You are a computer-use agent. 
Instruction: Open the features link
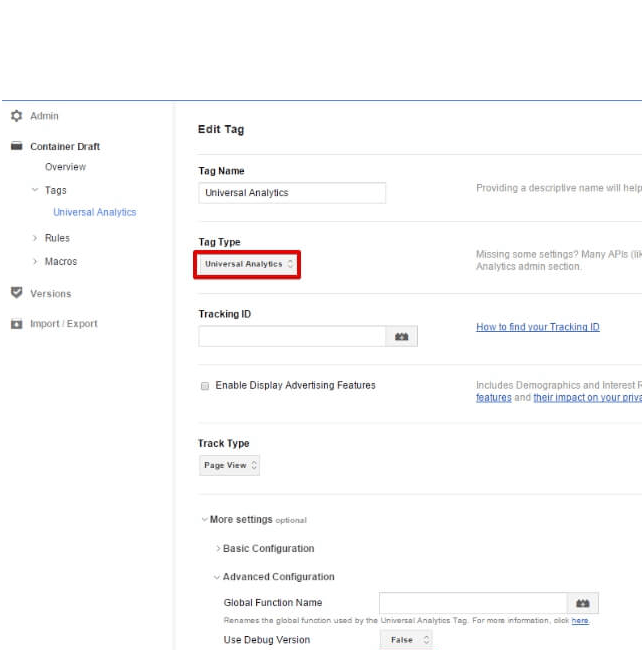click(494, 398)
